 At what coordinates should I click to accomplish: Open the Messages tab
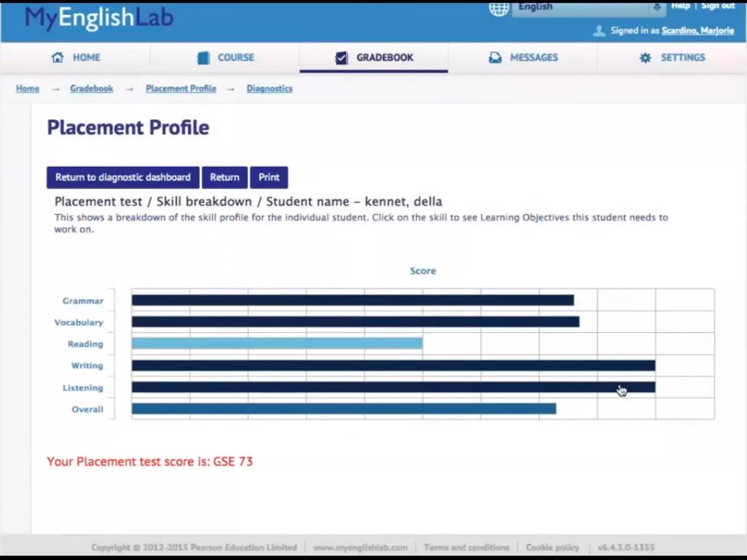click(x=534, y=58)
